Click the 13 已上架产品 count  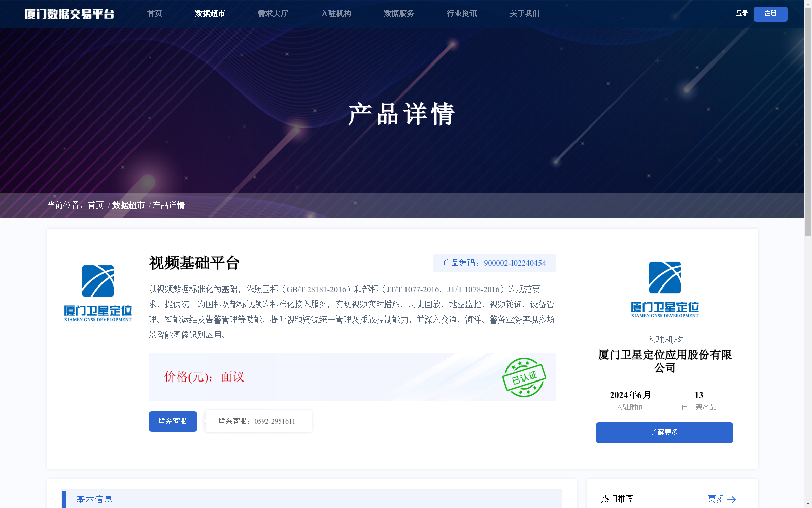point(699,395)
